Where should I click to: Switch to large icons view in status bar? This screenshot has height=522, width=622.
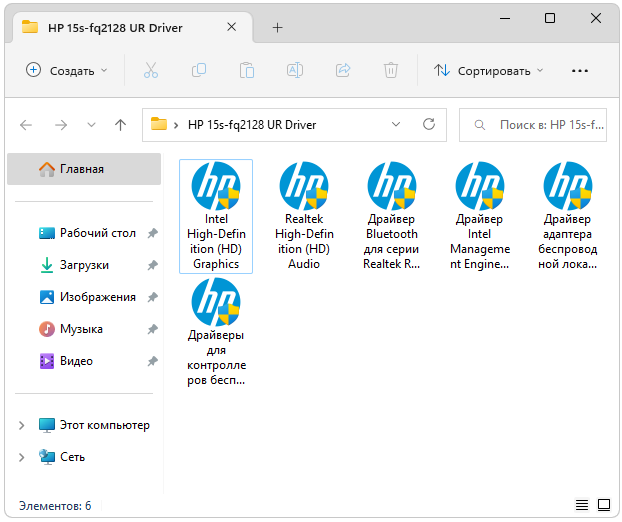click(x=602, y=505)
